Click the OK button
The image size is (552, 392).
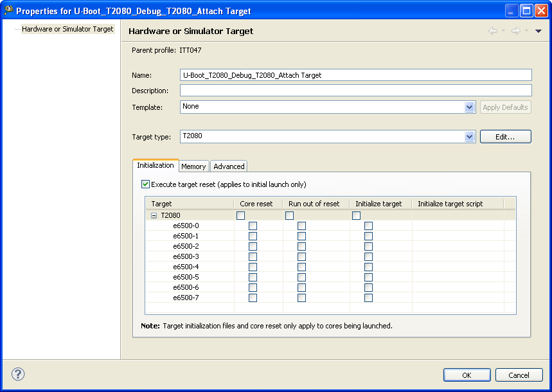(x=467, y=375)
